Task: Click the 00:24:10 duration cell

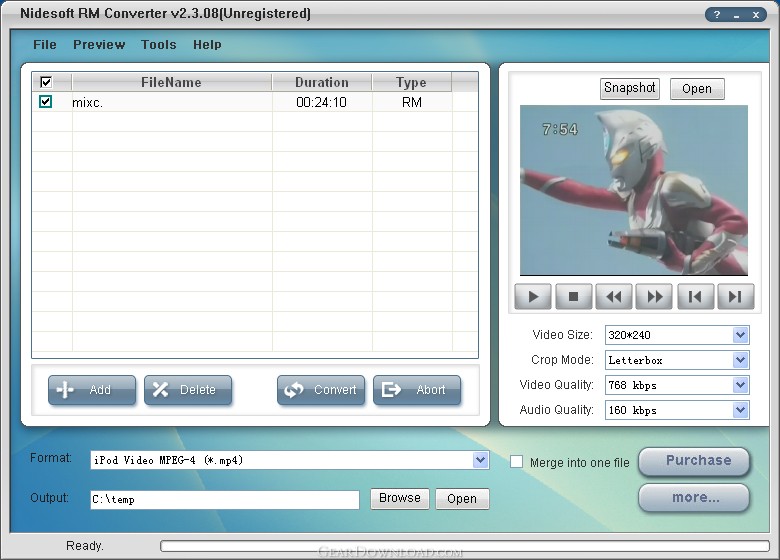Action: click(321, 102)
